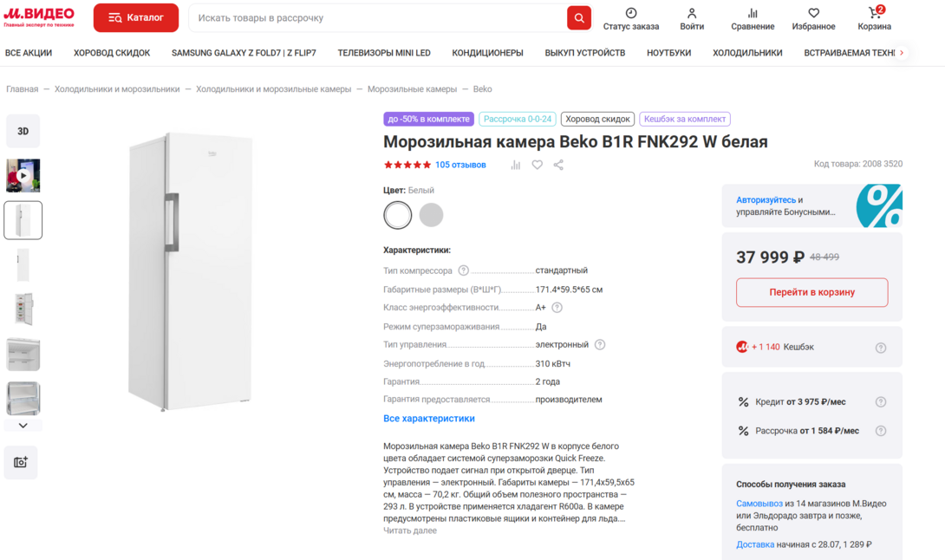Expand description with Читать далее

tap(410, 531)
